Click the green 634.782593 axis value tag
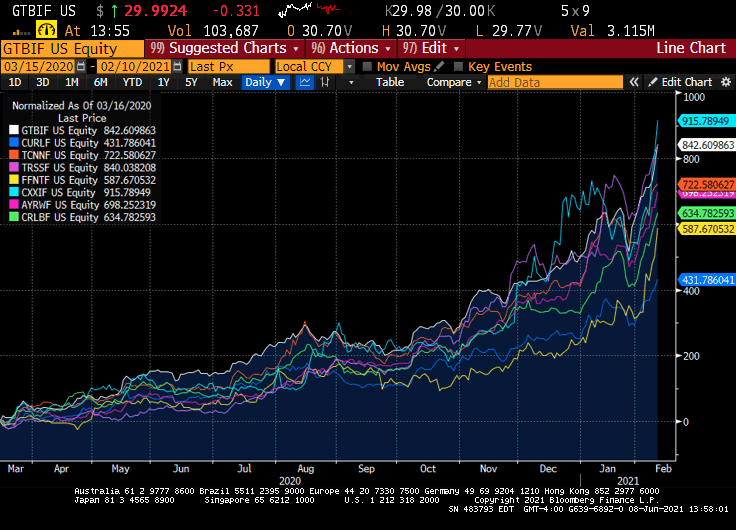The width and height of the screenshot is (736, 530). [706, 213]
